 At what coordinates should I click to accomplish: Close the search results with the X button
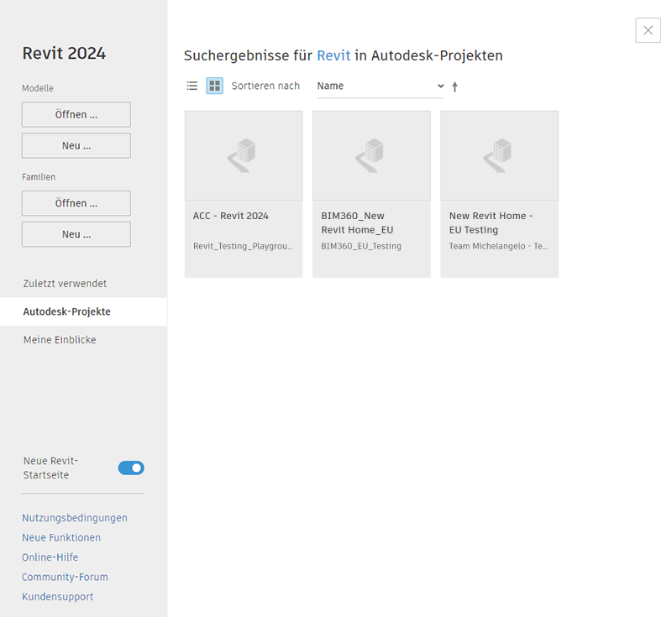pos(648,30)
